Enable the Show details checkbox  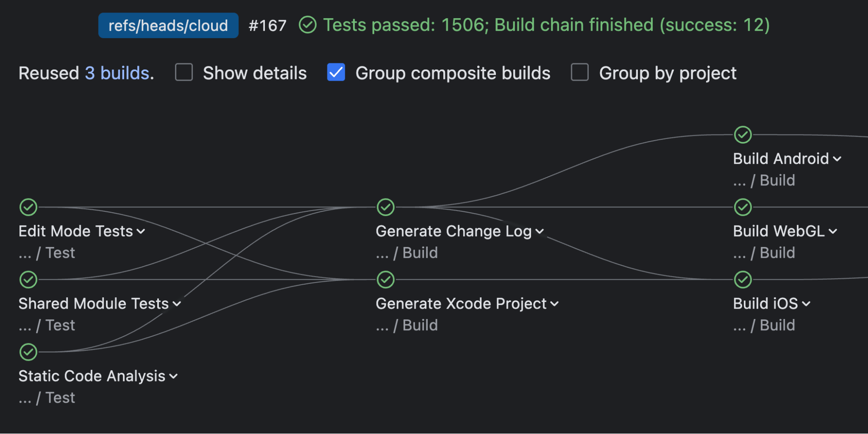[184, 72]
